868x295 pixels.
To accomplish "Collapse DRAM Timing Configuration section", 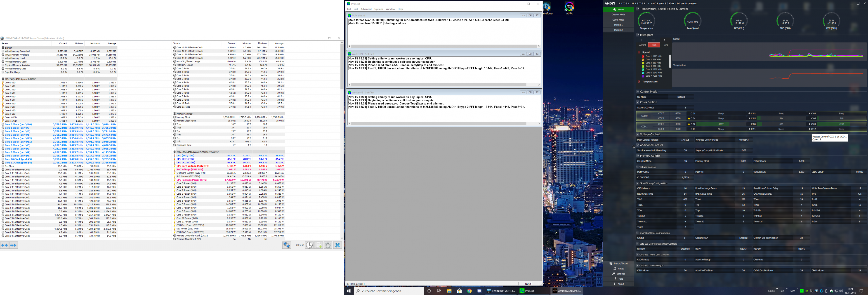I will coord(637,183).
